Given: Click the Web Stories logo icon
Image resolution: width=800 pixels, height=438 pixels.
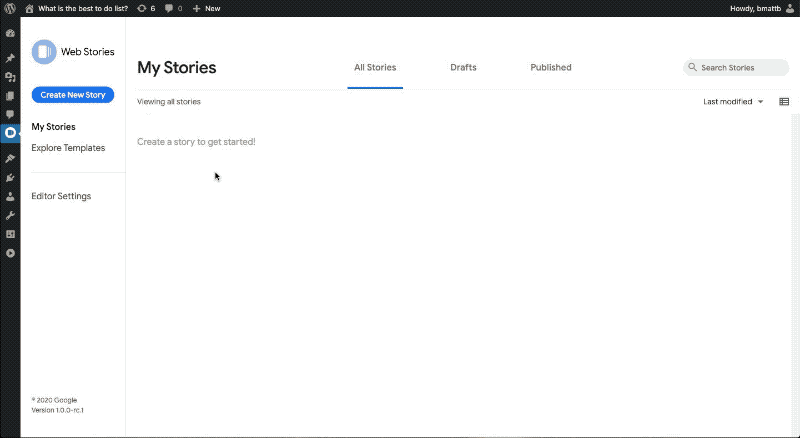Looking at the screenshot, I should tap(44, 52).
